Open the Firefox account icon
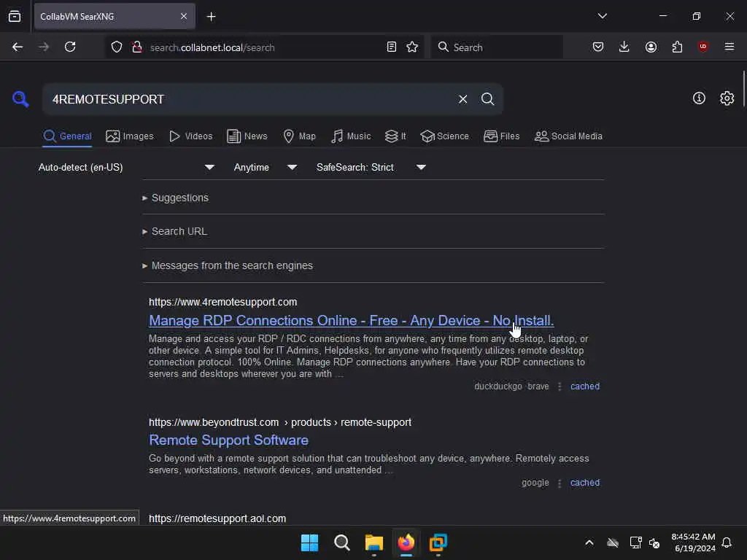This screenshot has height=560, width=747. [x=651, y=47]
